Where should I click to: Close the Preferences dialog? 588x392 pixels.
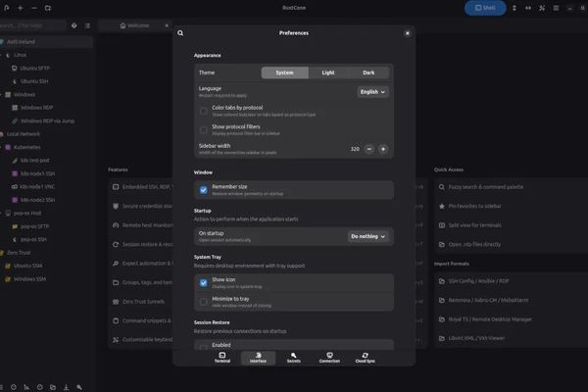pos(408,33)
